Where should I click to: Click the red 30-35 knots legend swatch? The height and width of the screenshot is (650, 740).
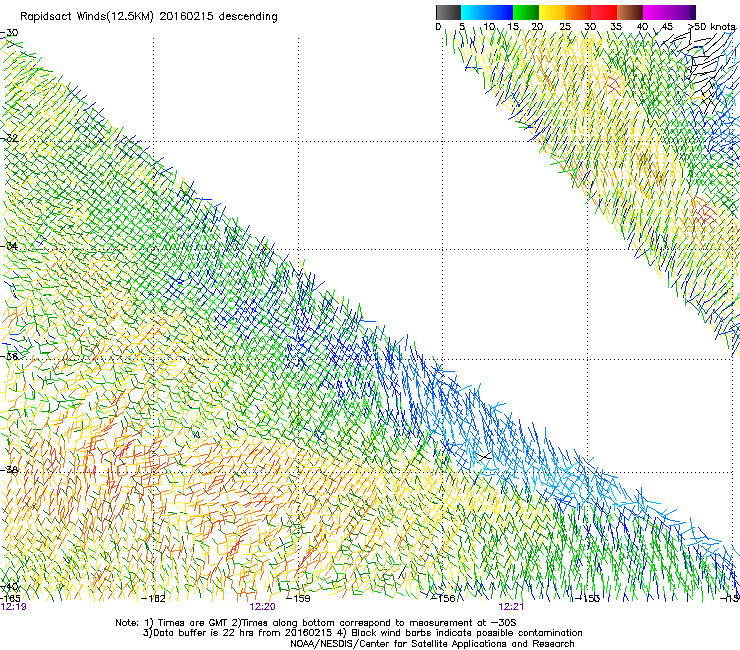click(604, 12)
